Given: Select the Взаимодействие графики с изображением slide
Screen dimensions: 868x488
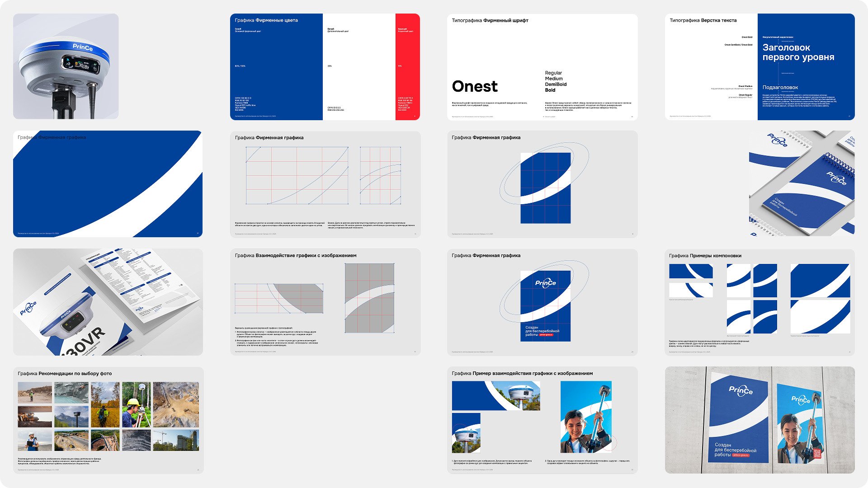Looking at the screenshot, I should (325, 302).
